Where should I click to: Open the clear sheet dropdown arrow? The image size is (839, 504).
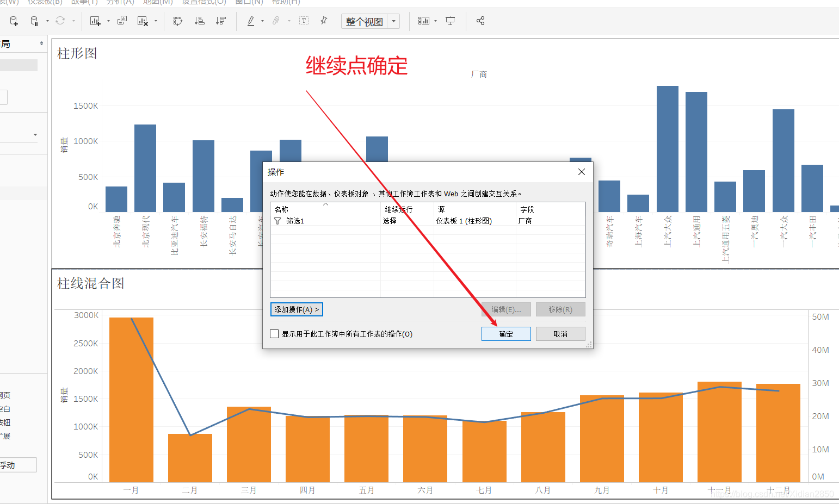point(156,21)
